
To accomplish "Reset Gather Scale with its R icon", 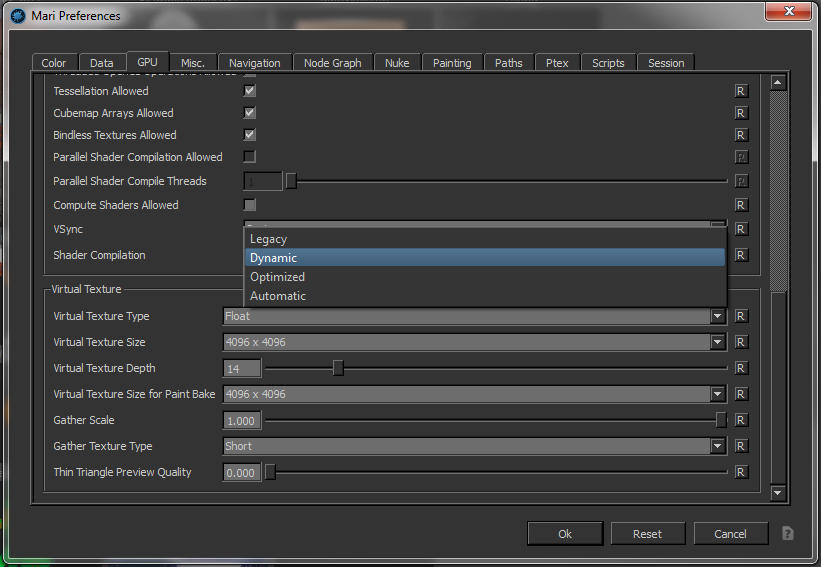I will [x=740, y=420].
